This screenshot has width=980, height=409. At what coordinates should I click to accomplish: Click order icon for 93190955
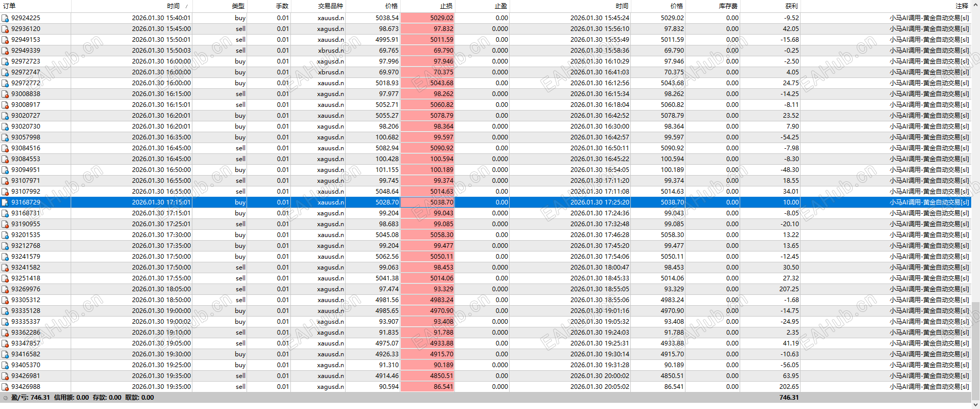point(5,224)
